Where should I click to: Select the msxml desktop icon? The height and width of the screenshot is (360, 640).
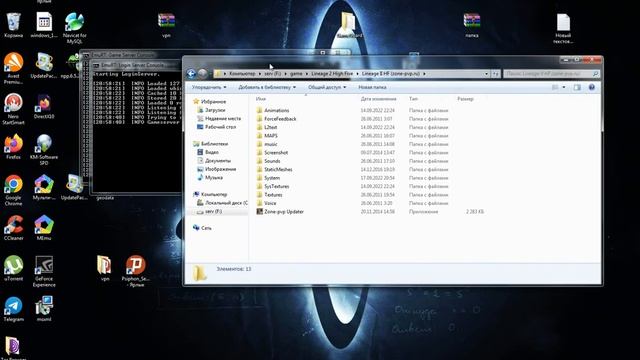coord(44,309)
